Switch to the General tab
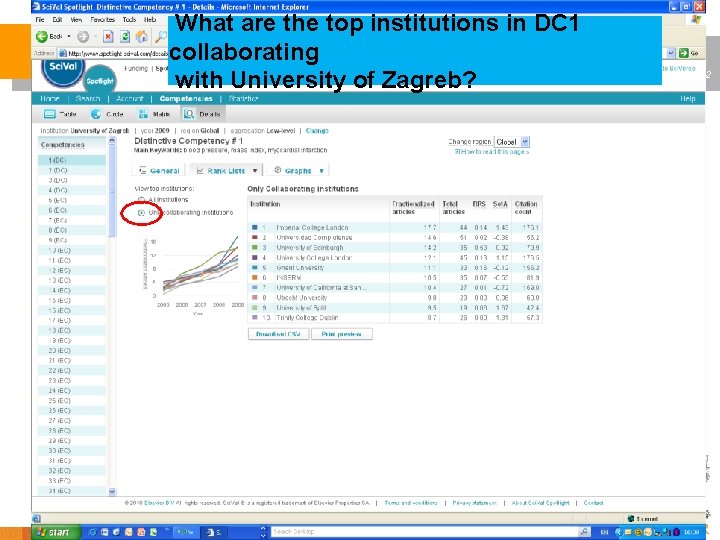The width and height of the screenshot is (720, 540). (159, 171)
